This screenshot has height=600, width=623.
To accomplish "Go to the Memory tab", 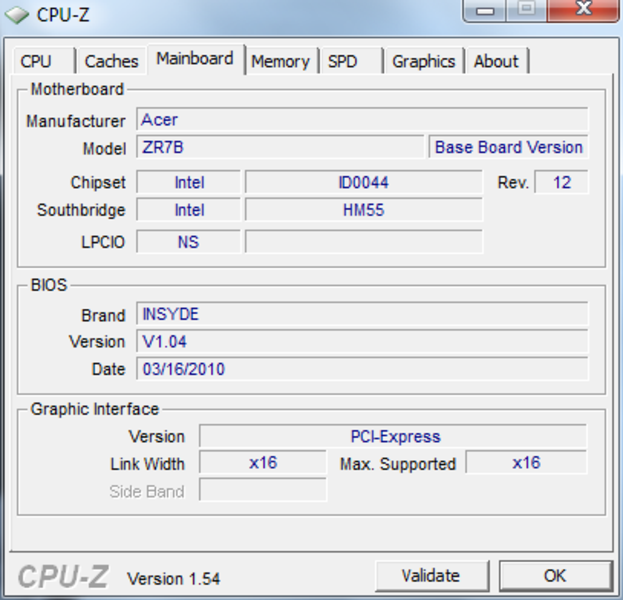I will [281, 61].
